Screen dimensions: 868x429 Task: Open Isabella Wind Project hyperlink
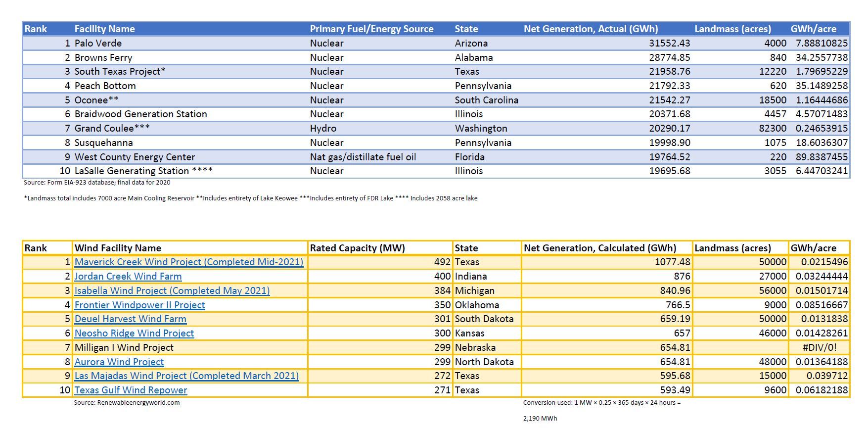172,291
